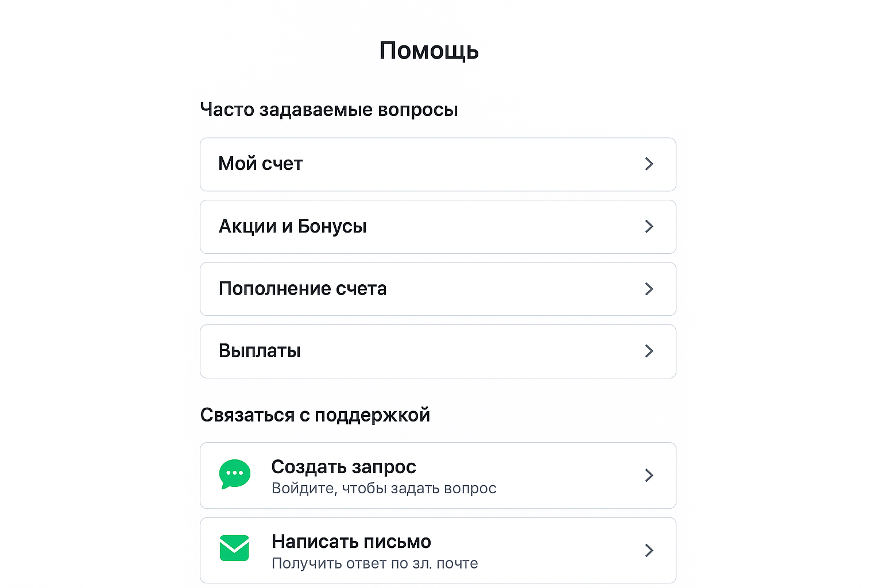Click the Помощь page heading
Image resolution: width=882 pixels, height=588 pixels.
coord(429,51)
